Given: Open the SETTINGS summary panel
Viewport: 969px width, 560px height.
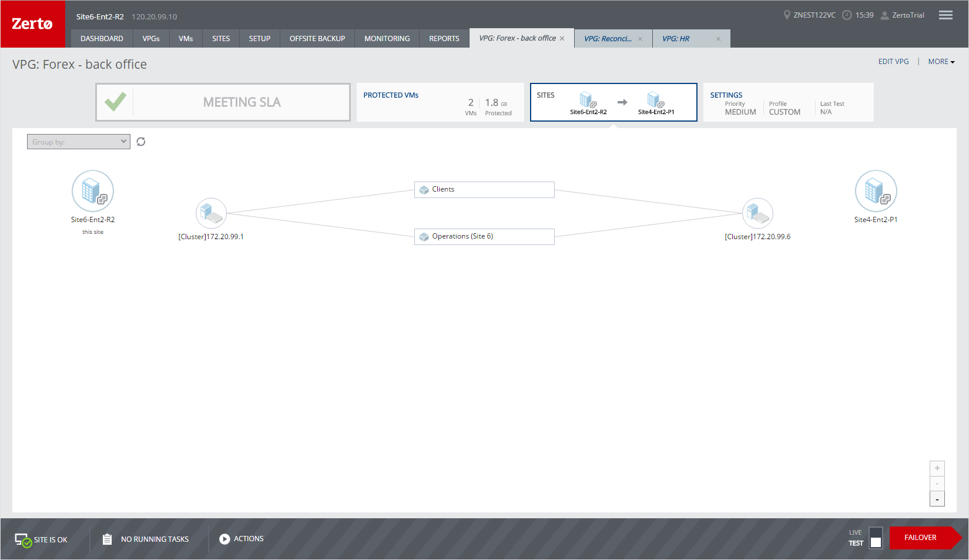Looking at the screenshot, I should [x=789, y=102].
